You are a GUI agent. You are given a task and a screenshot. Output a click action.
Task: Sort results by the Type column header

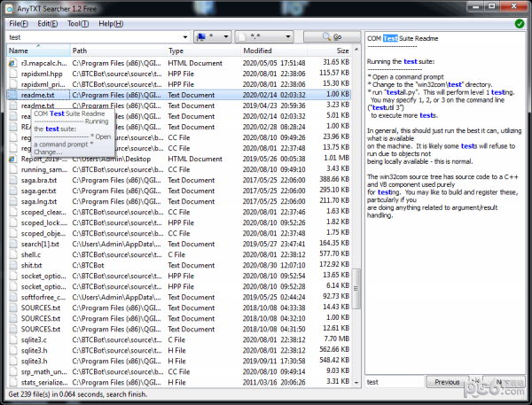click(x=203, y=51)
